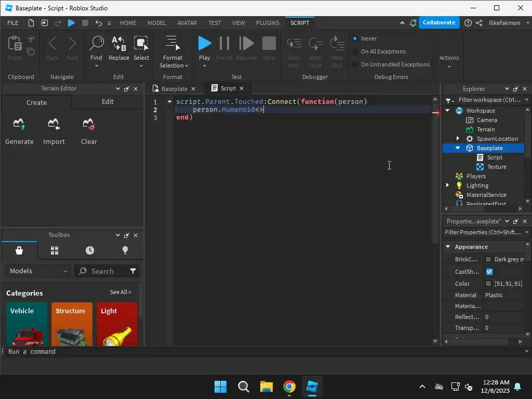Viewport: 532px width, 399px height.
Task: Click the BrickColor dark grey swatch
Action: pos(488,259)
